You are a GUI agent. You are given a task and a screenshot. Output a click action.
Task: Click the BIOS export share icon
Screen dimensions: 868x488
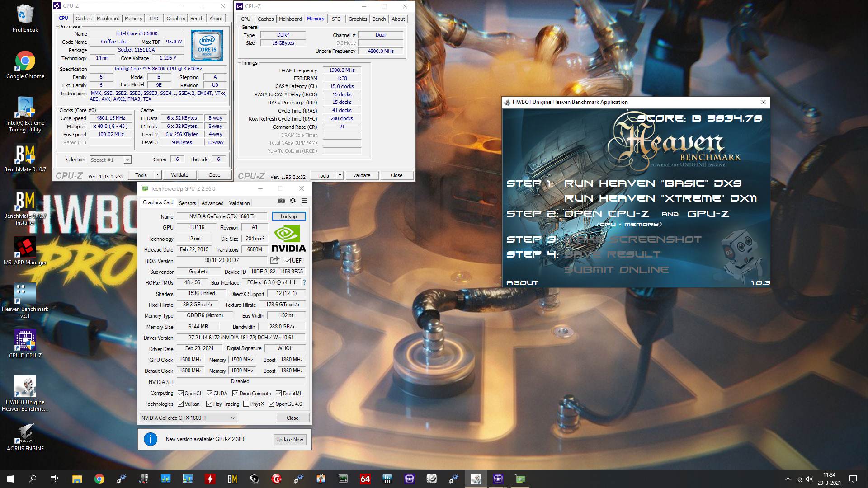[x=274, y=260]
